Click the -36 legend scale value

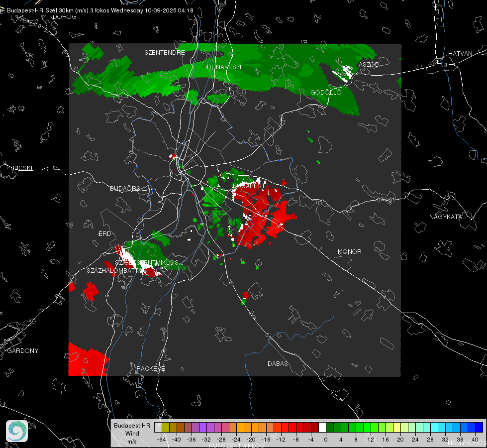(x=191, y=440)
